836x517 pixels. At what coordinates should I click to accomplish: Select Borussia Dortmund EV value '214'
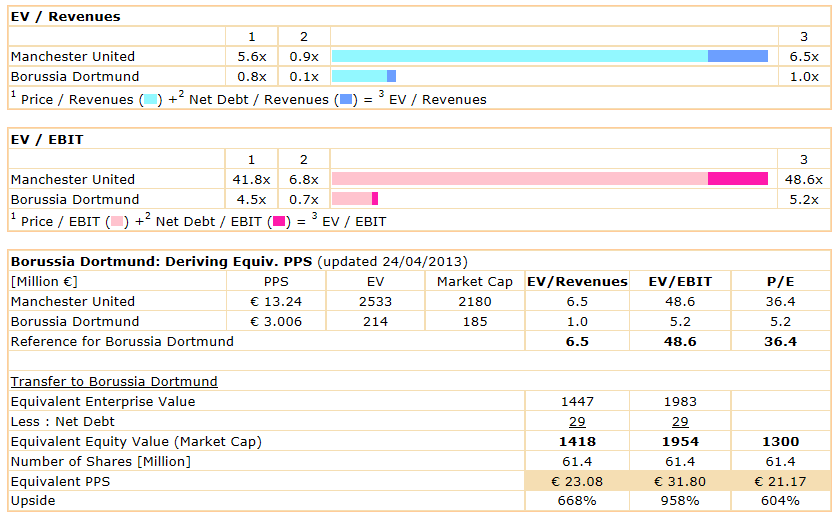(x=375, y=322)
